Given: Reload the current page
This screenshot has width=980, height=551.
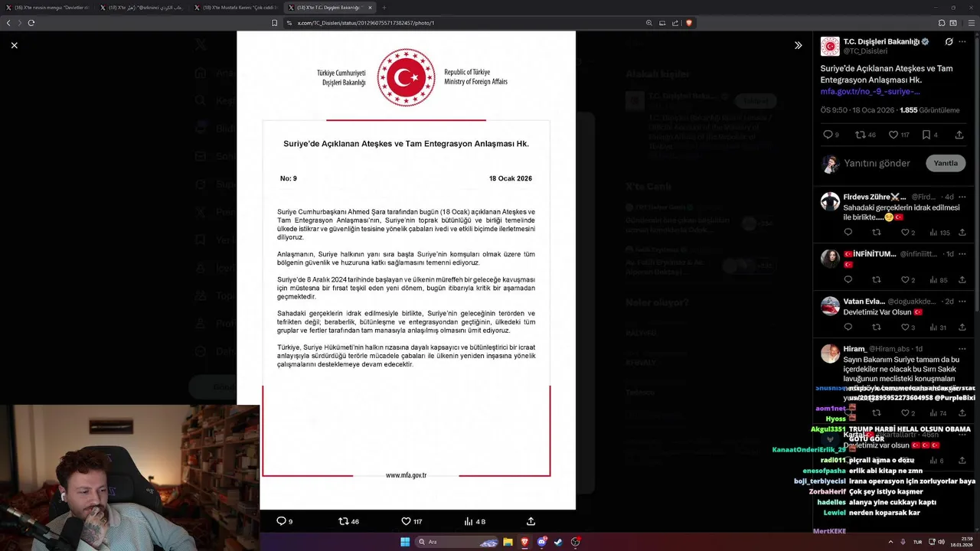Looking at the screenshot, I should pos(31,23).
